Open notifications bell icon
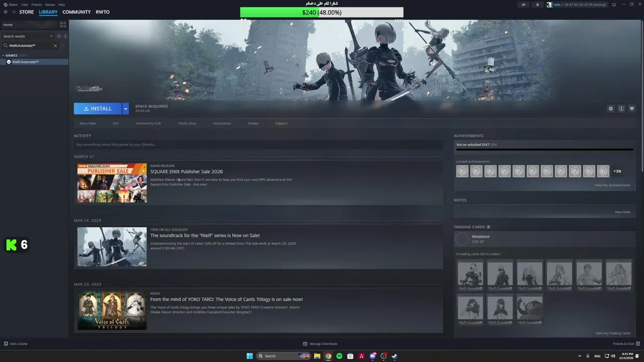The width and height of the screenshot is (644, 362). click(537, 5)
